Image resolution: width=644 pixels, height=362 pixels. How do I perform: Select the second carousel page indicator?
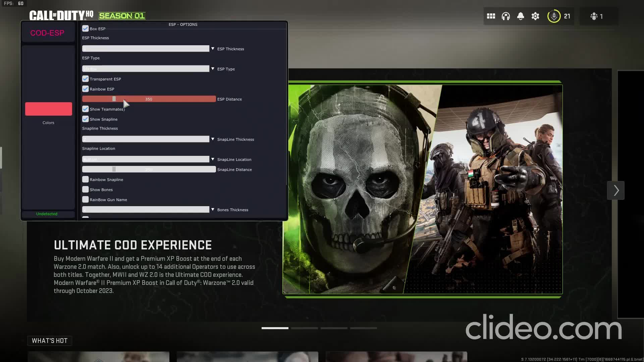(305, 328)
